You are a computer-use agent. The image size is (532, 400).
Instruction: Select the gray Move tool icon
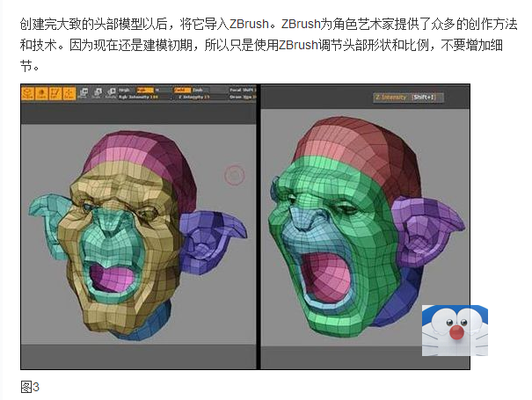click(84, 92)
